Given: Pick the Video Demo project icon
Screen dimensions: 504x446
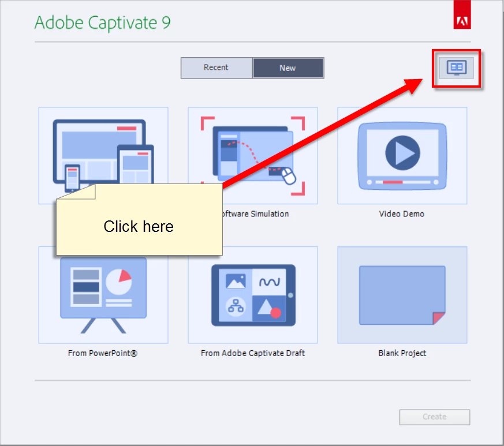Looking at the screenshot, I should [x=402, y=156].
